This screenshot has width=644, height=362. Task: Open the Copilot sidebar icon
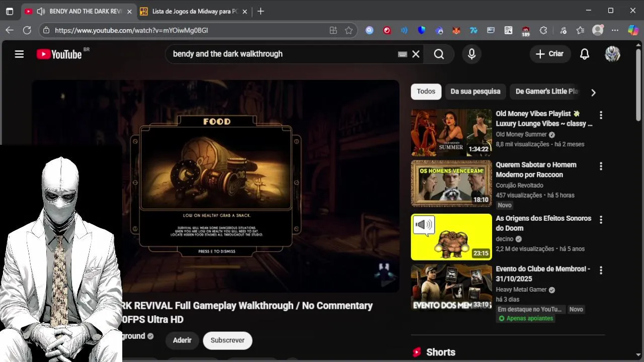633,30
